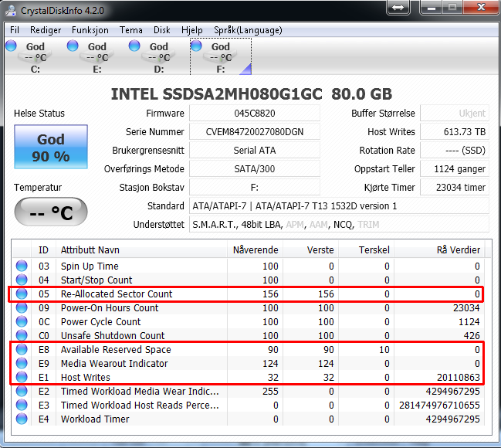Click status orb for Start/Stop Count row
This screenshot has width=501, height=448.
22,280
